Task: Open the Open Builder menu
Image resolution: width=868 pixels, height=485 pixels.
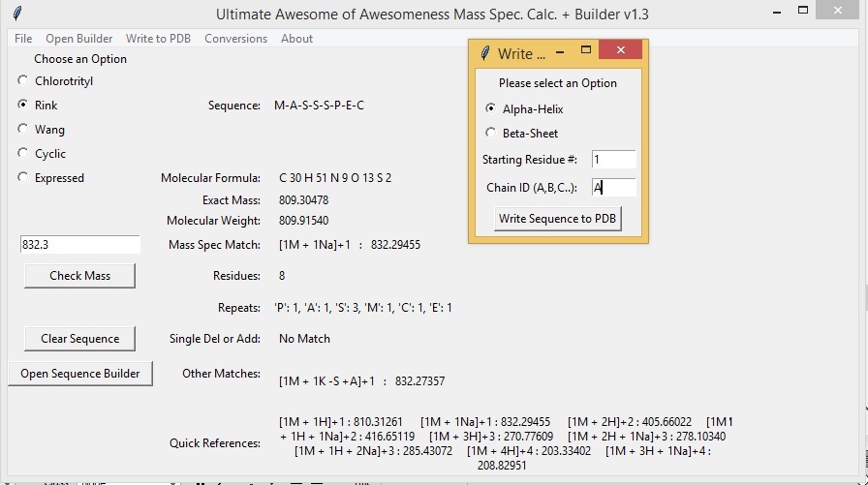Action: pyautogui.click(x=78, y=39)
